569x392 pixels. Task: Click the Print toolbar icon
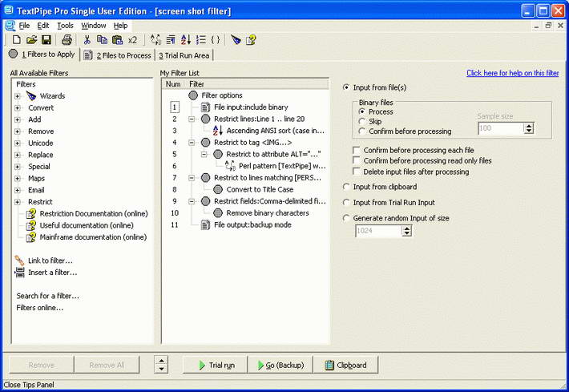tap(67, 39)
